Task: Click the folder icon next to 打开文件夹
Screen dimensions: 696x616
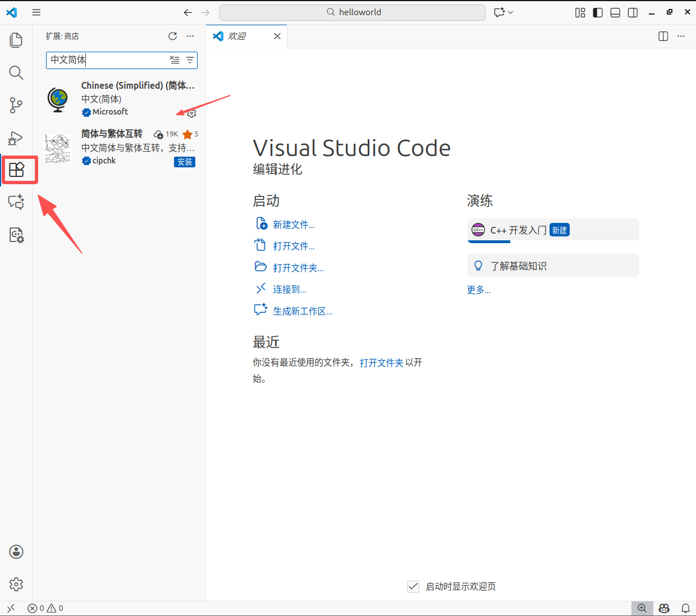Action: click(x=261, y=267)
